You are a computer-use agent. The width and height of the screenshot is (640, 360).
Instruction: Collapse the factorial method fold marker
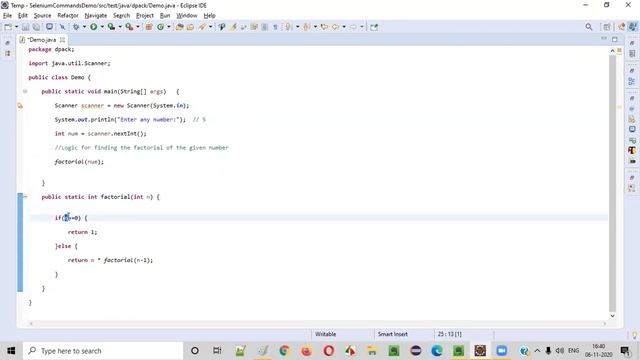25,197
